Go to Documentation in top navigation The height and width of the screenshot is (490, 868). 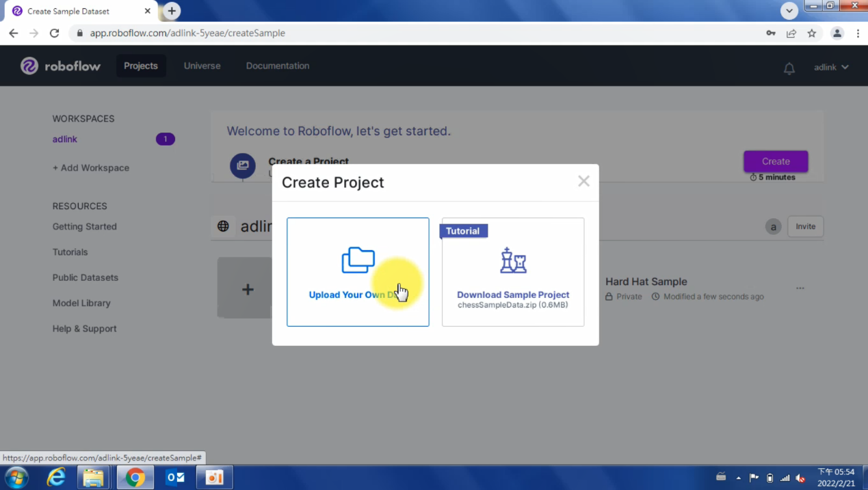tap(277, 66)
